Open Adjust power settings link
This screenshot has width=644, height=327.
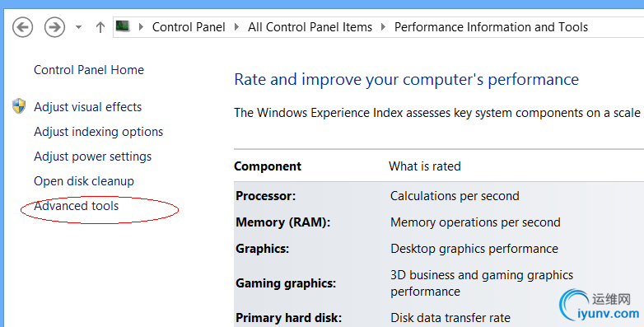[x=93, y=156]
